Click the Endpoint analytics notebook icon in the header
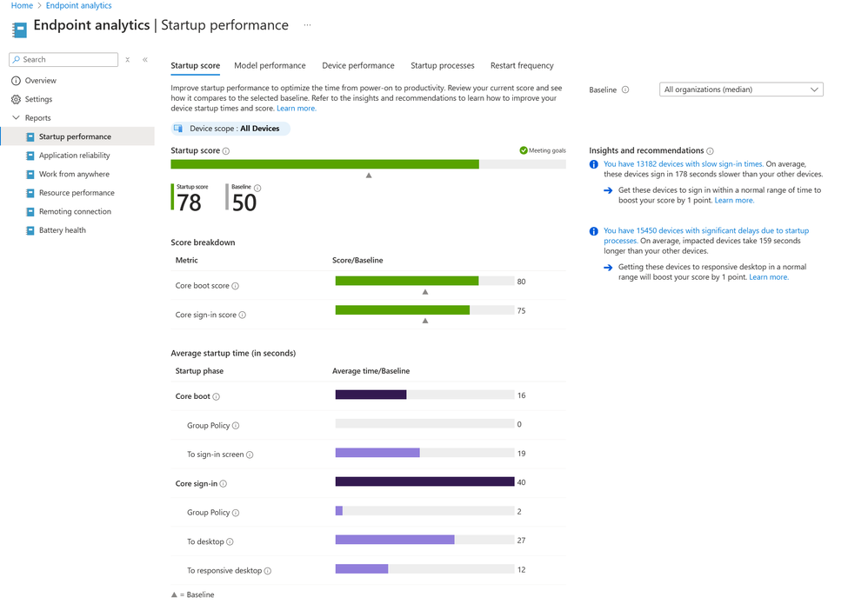This screenshot has width=868, height=604. pyautogui.click(x=19, y=30)
